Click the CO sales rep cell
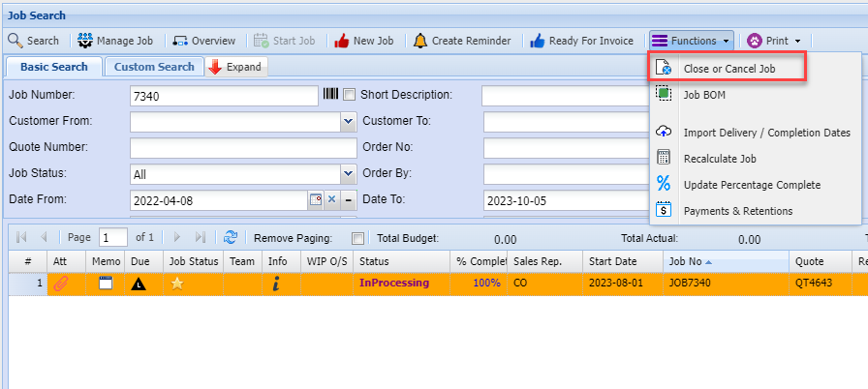Image resolution: width=868 pixels, height=389 pixels. pyautogui.click(x=544, y=284)
